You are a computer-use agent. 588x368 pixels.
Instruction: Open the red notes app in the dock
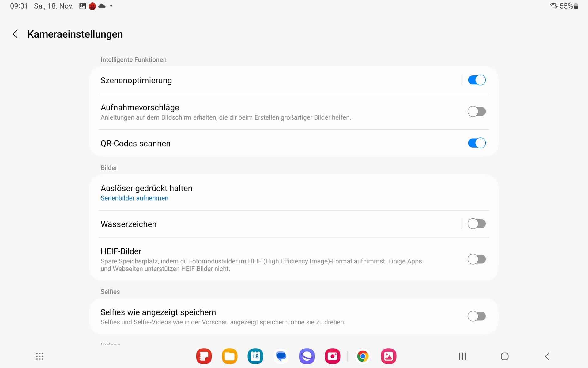pyautogui.click(x=204, y=356)
